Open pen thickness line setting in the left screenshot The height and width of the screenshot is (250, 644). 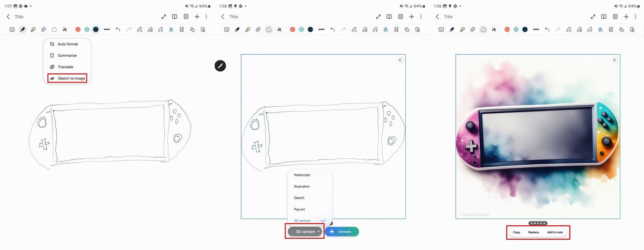[107, 30]
